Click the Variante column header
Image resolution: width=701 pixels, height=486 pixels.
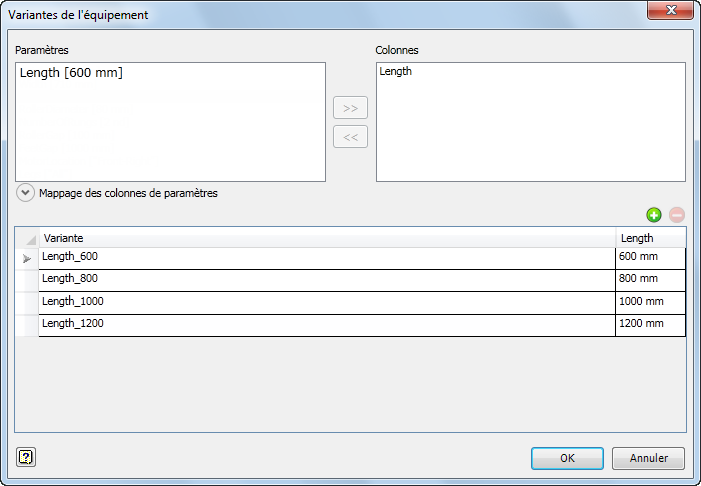(x=327, y=238)
